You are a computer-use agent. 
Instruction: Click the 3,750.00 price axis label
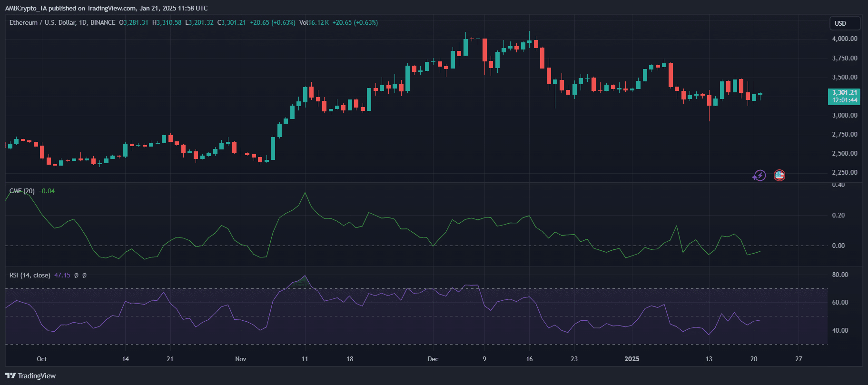coord(845,58)
